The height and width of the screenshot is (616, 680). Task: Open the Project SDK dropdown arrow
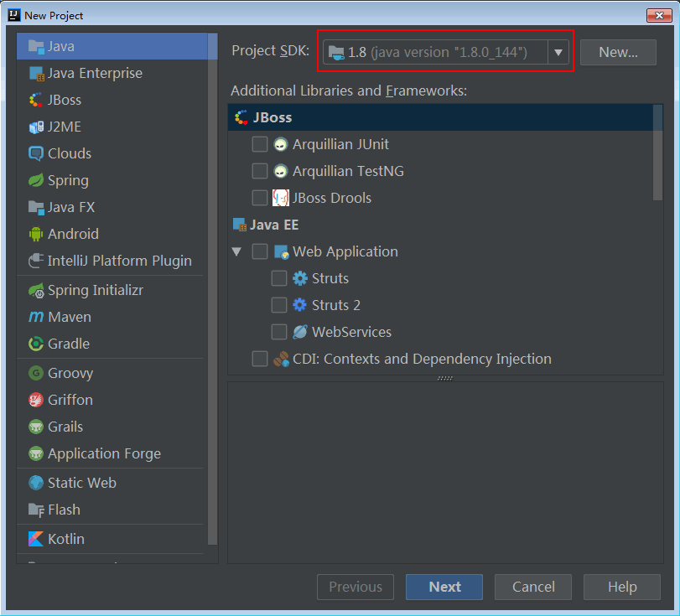[558, 53]
